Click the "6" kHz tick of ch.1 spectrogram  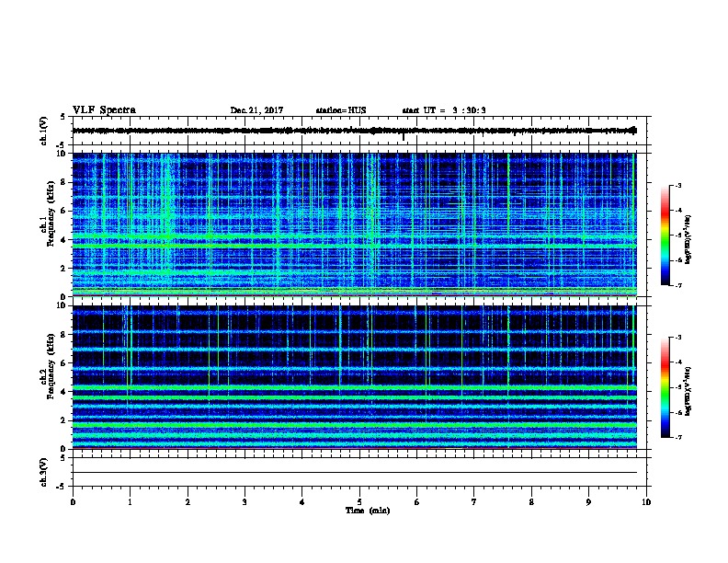point(63,211)
